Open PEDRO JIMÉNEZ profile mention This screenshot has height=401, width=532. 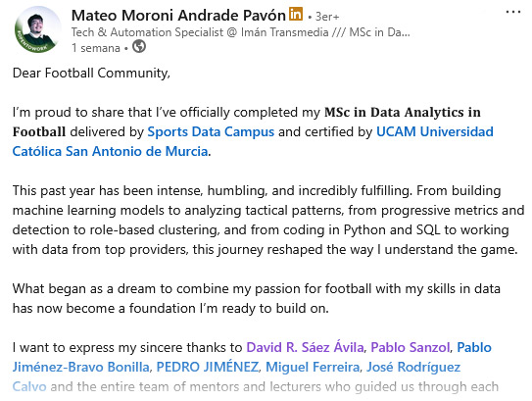(x=207, y=367)
